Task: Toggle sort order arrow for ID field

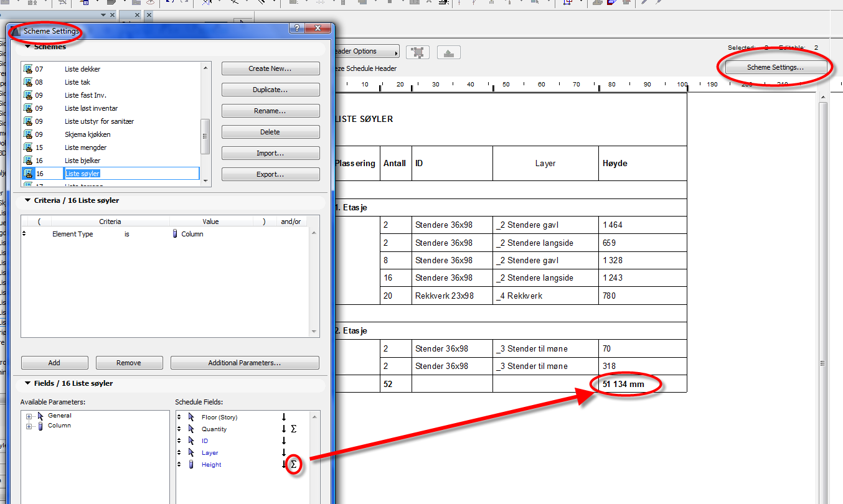Action: (284, 441)
